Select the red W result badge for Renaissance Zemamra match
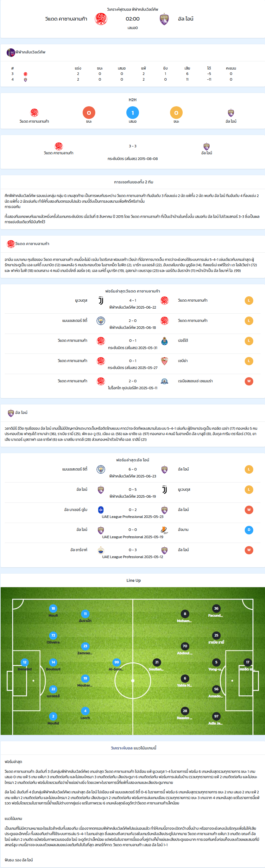 tap(249, 381)
